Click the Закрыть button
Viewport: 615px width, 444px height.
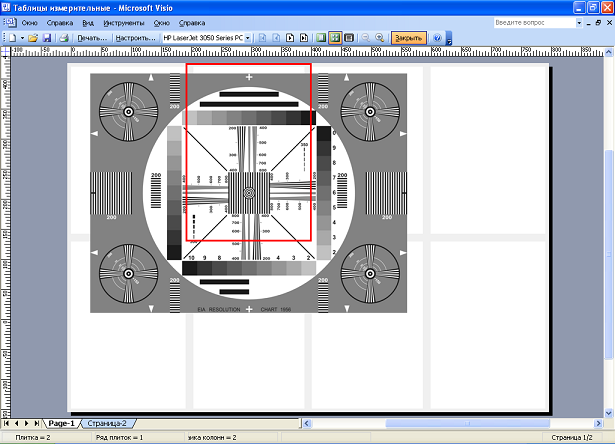(409, 38)
